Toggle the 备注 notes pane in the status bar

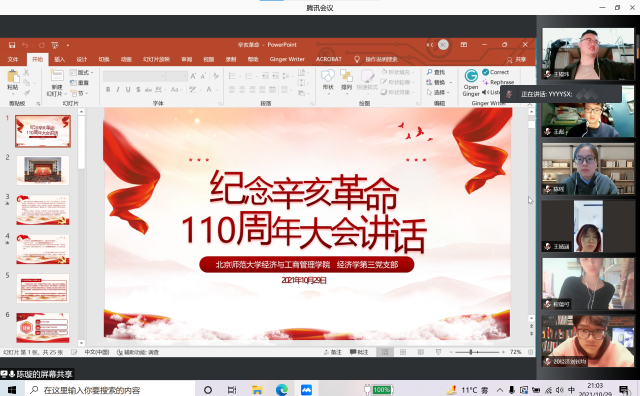pyautogui.click(x=333, y=352)
